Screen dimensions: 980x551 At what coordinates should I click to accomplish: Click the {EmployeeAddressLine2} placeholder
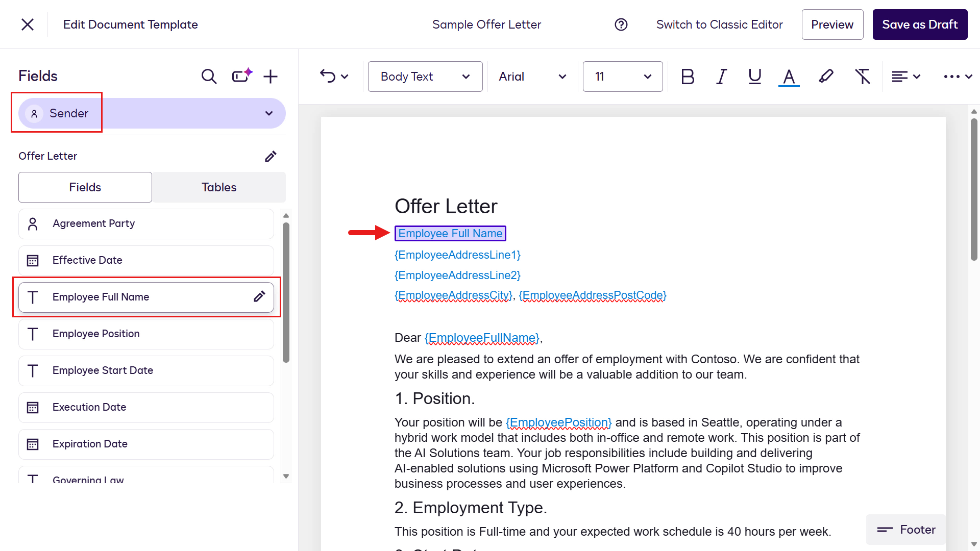point(457,275)
